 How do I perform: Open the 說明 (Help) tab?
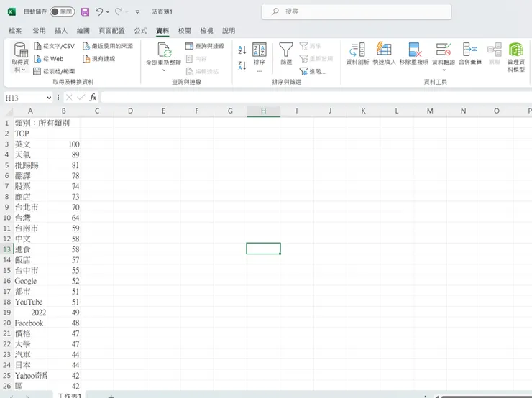click(229, 31)
